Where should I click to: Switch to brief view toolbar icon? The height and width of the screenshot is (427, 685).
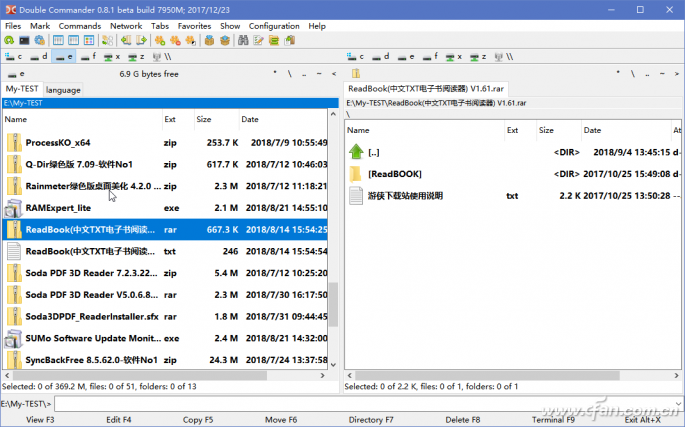(x=58, y=41)
